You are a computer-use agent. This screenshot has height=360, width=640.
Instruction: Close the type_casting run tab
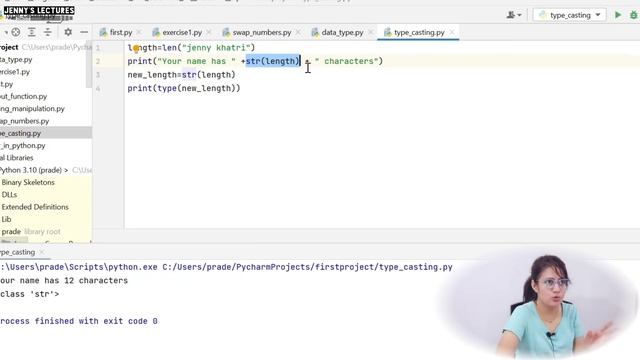coord(42,252)
